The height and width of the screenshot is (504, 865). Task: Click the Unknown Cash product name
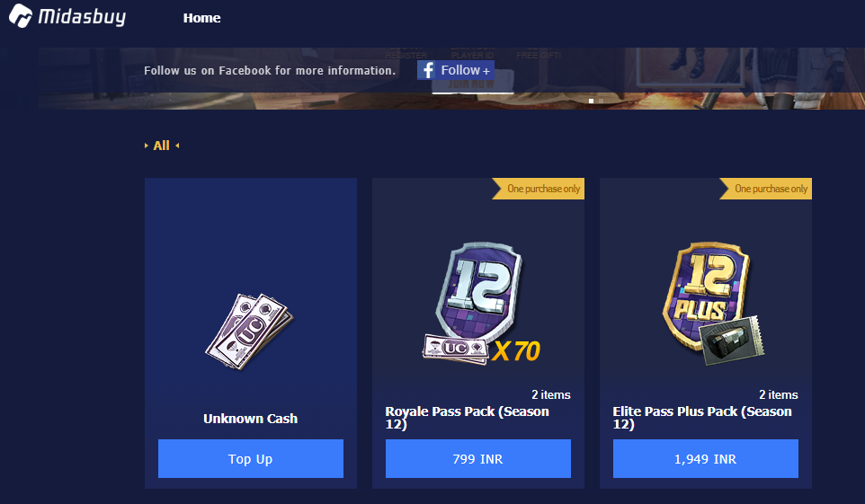click(x=251, y=419)
